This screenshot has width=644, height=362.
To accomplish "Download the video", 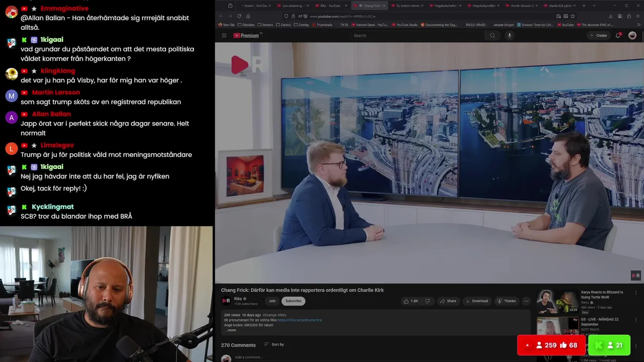I will [x=476, y=301].
